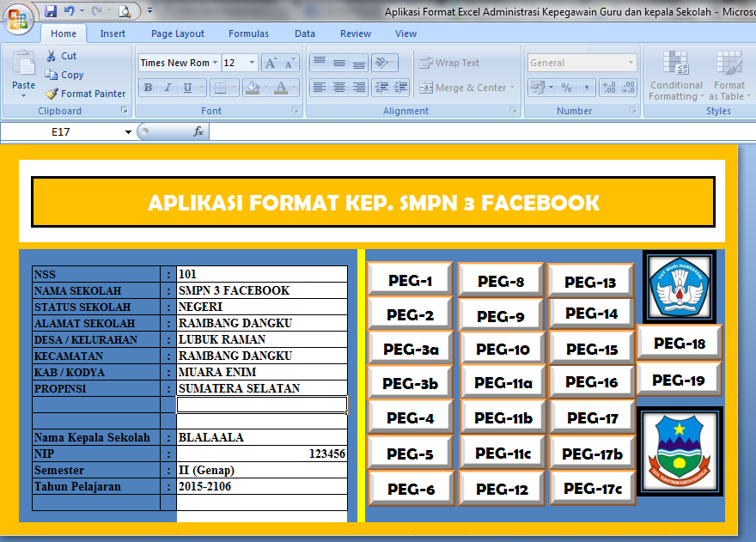Open Conditional Formatting

tap(676, 76)
